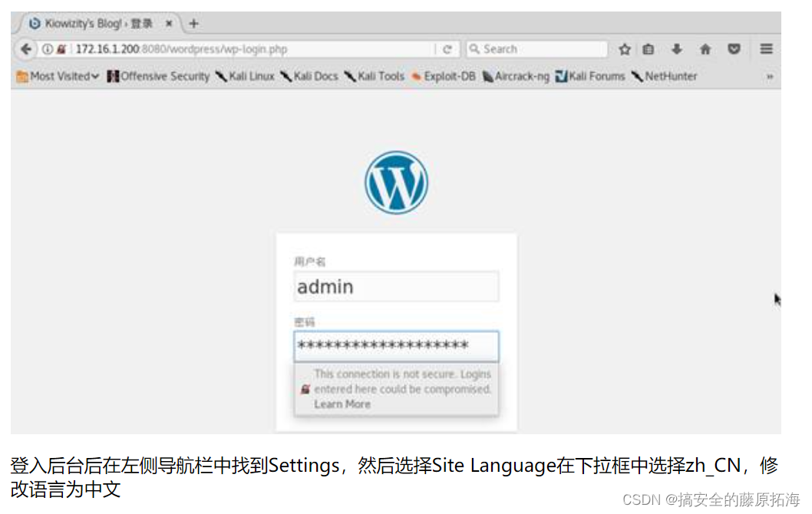The width and height of the screenshot is (812, 514).
Task: Close the Klowizity's Blog tab
Action: 169,24
